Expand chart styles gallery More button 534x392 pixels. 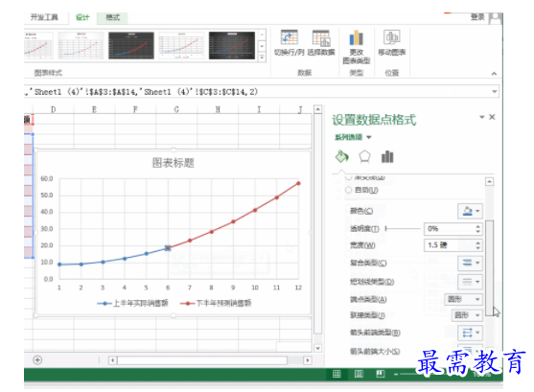pyautogui.click(x=262, y=58)
